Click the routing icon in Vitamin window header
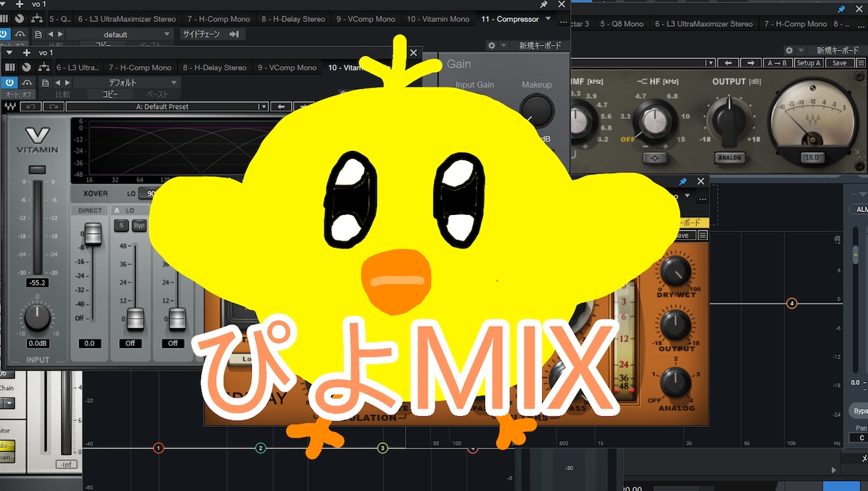The image size is (868, 491). coord(44,68)
